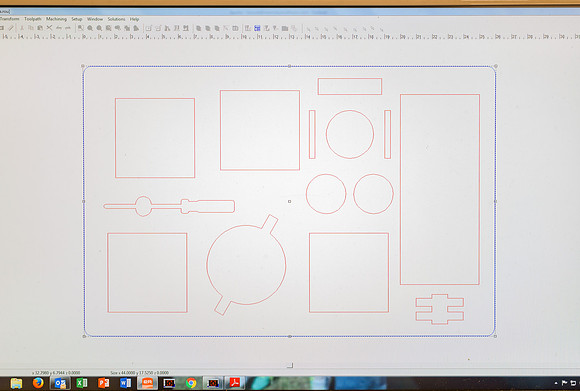580x391 pixels.
Task: Open the Transform menu
Action: tap(9, 18)
